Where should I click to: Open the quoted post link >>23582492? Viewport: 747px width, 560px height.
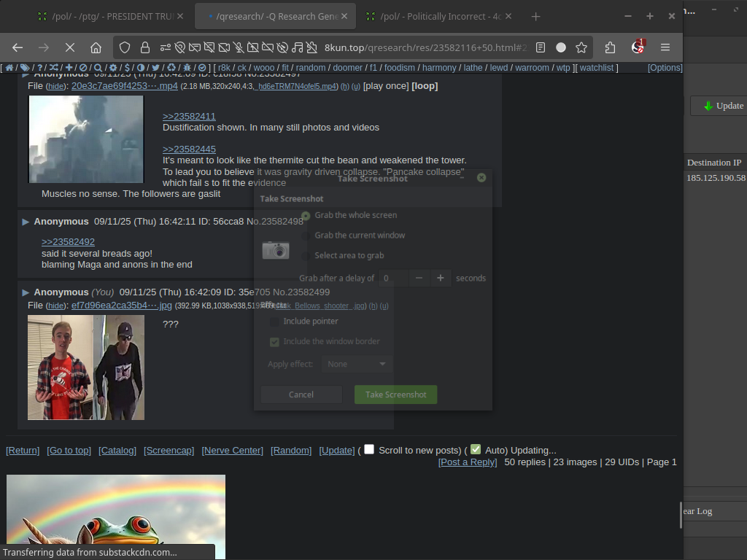tap(68, 242)
